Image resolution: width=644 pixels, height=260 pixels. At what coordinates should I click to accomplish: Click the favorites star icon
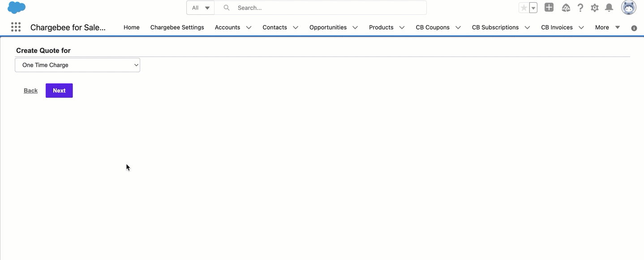(524, 8)
